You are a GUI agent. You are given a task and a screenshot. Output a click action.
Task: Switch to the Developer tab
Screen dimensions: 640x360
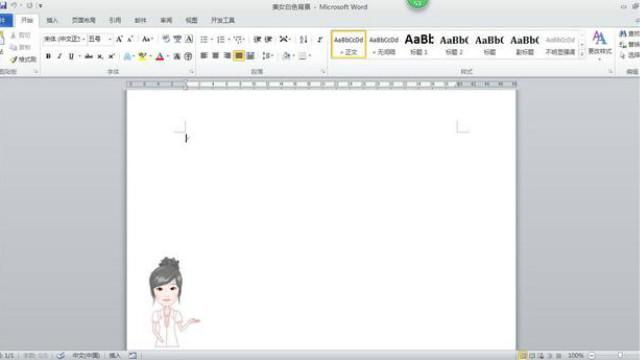coord(223,20)
